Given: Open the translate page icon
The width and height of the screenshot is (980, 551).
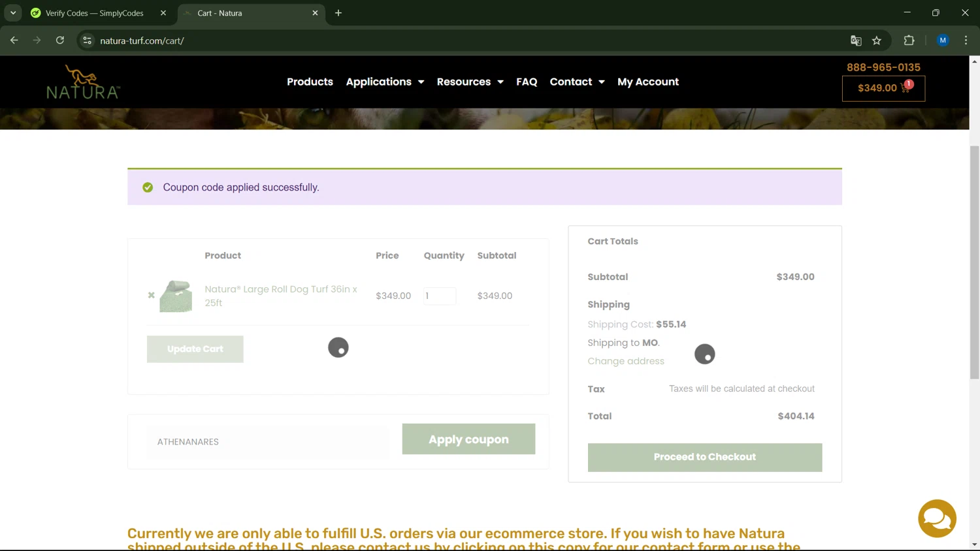Looking at the screenshot, I should [x=856, y=40].
